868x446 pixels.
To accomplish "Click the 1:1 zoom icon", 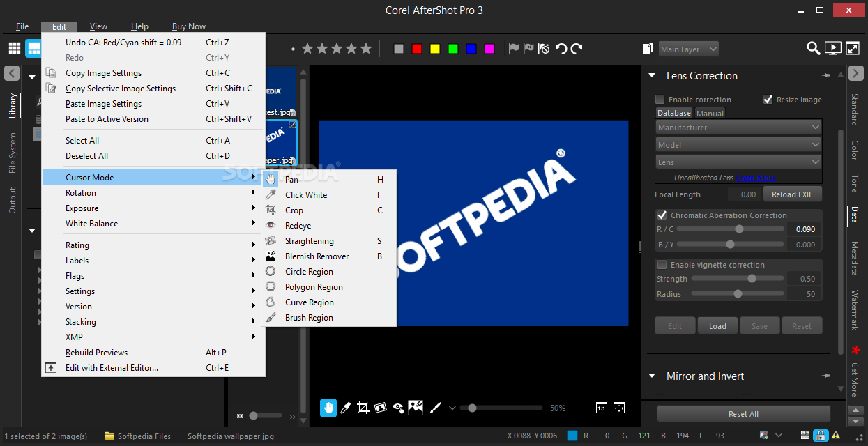I will point(602,408).
